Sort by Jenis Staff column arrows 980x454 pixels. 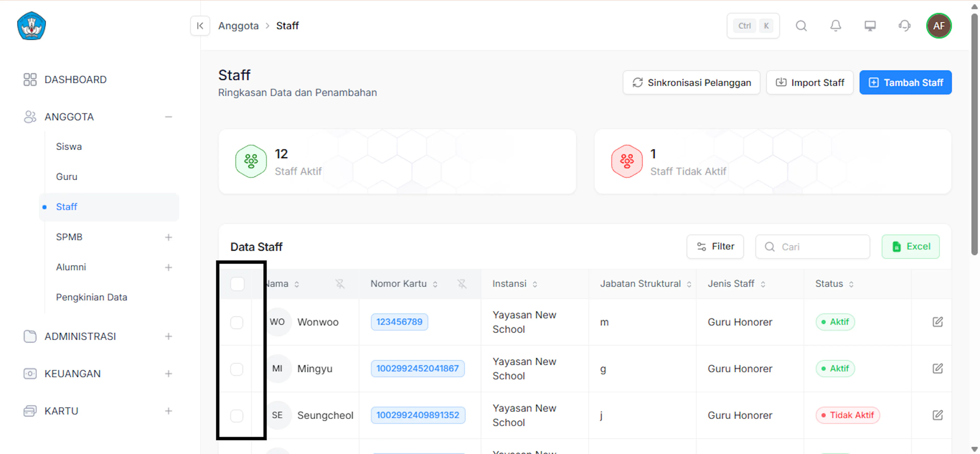pos(763,284)
